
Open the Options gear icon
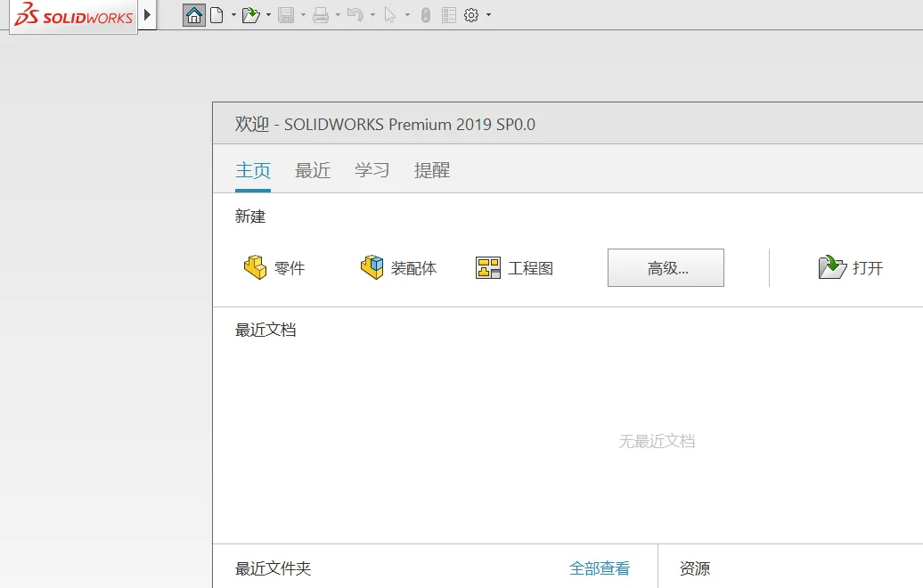pyautogui.click(x=471, y=15)
